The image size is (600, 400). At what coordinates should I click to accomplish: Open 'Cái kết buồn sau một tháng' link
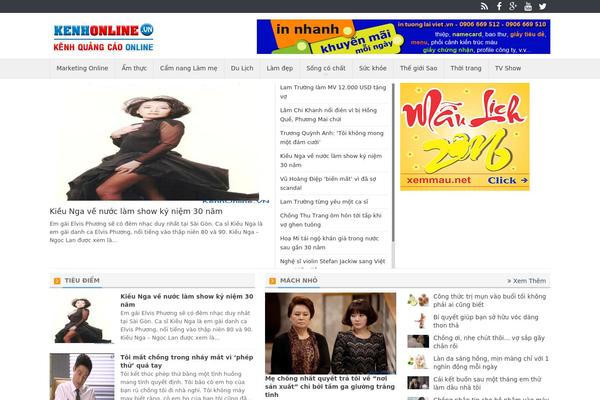coord(487,383)
